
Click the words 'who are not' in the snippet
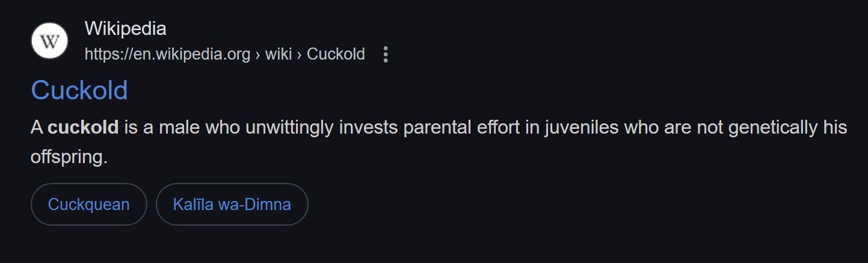[673, 128]
